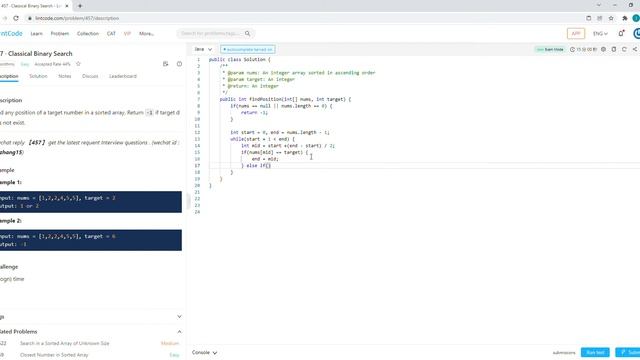
Task: Collapse the Related Problems section
Action: (179, 332)
